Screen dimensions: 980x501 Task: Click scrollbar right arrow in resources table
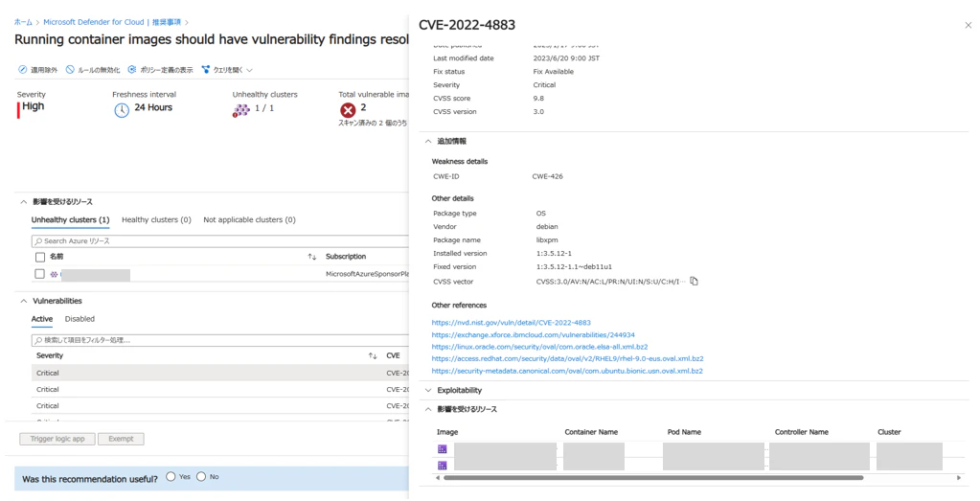point(959,478)
